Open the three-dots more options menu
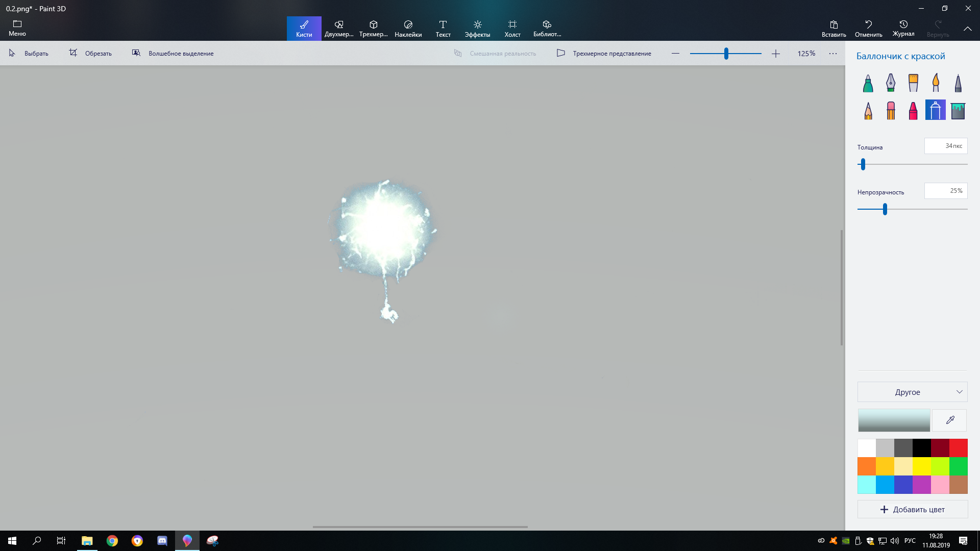The width and height of the screenshot is (980, 551). (x=833, y=53)
